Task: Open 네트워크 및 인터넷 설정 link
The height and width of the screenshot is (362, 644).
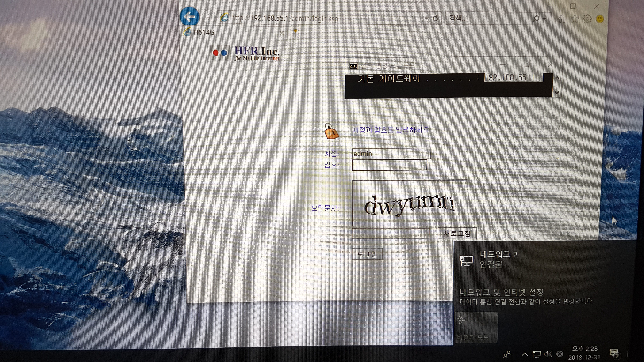Action: pyautogui.click(x=501, y=292)
